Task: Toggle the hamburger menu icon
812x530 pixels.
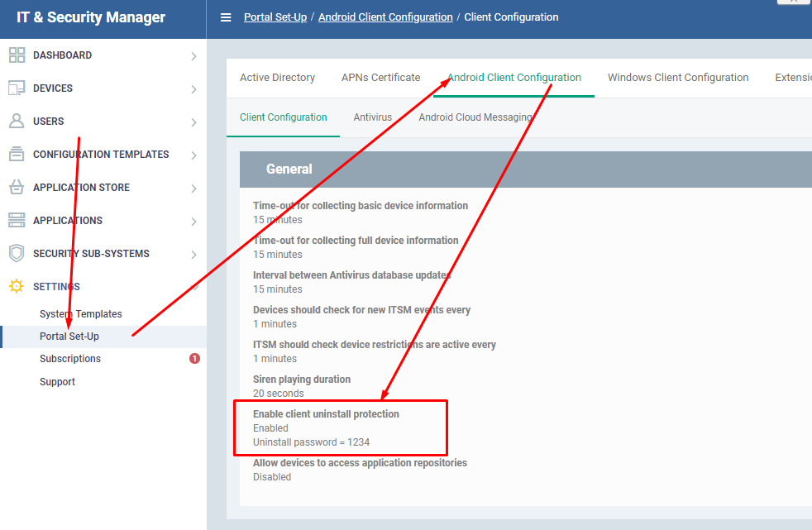Action: coord(226,17)
